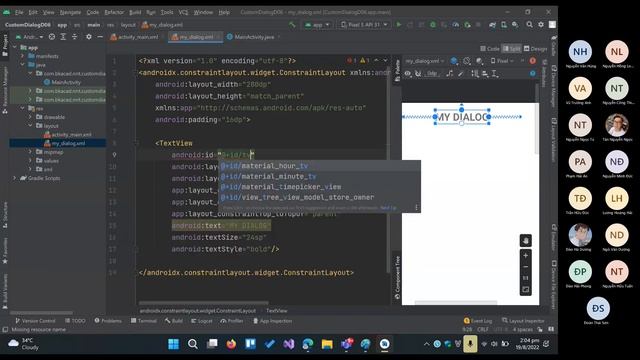Expand the drawable folder
The height and width of the screenshot is (360, 640).
coord(30,117)
